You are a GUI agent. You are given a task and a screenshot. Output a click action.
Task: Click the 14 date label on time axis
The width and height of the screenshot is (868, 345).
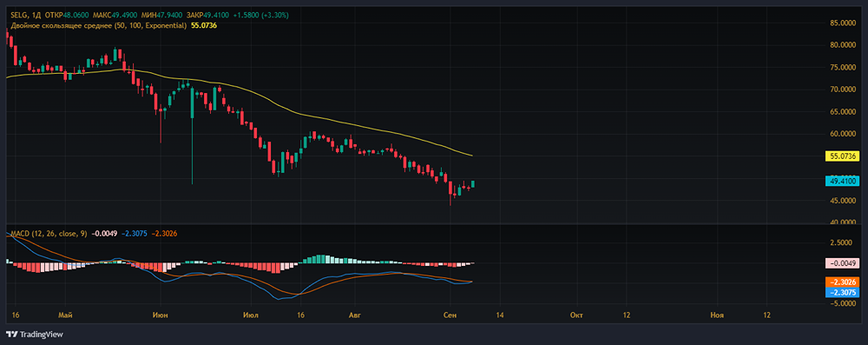[500, 315]
